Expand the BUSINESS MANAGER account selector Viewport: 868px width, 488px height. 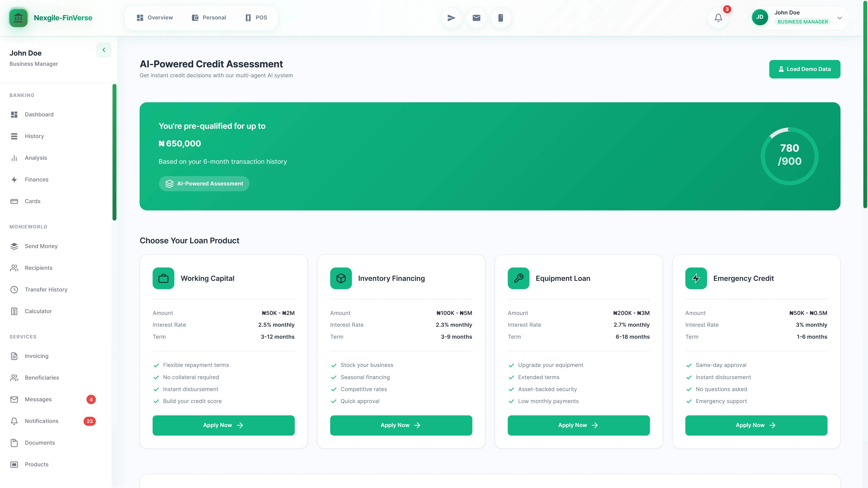tap(839, 18)
